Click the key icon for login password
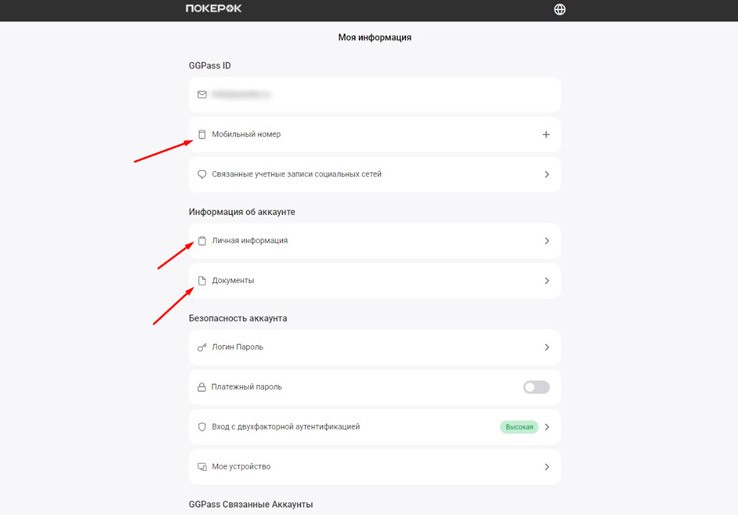Viewport: 738px width, 515px height. 202,347
